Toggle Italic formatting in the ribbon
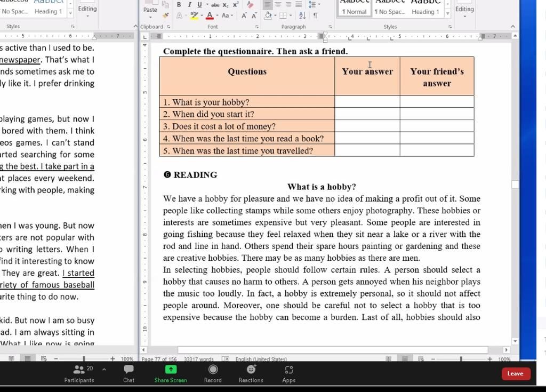This screenshot has height=392, width=546. pos(189,4)
